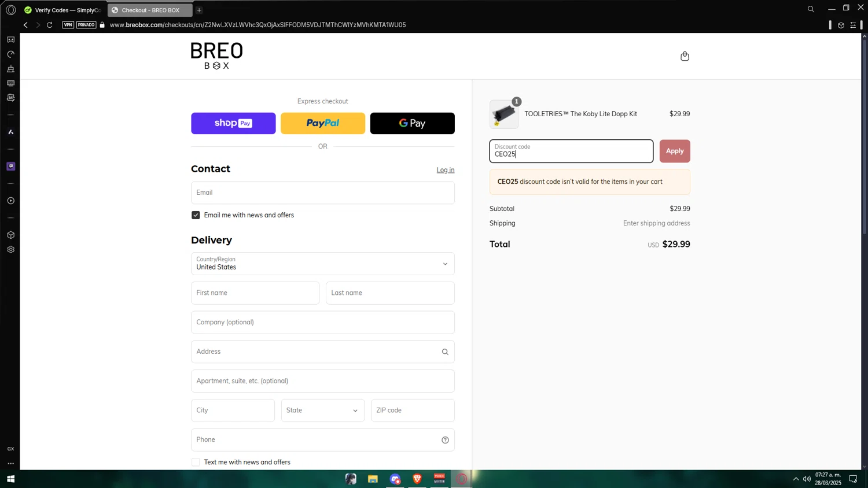The height and width of the screenshot is (488, 868).
Task: Focus the City field
Action: (233, 411)
